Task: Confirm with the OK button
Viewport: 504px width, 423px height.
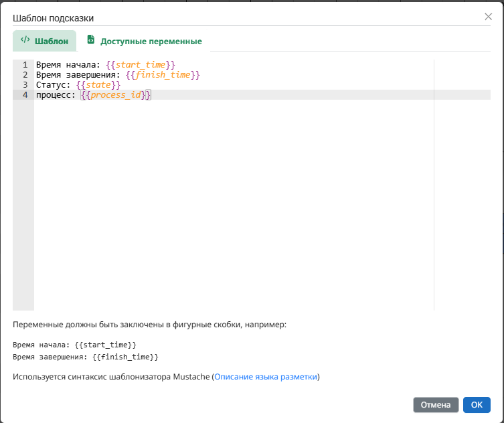Action: click(477, 405)
